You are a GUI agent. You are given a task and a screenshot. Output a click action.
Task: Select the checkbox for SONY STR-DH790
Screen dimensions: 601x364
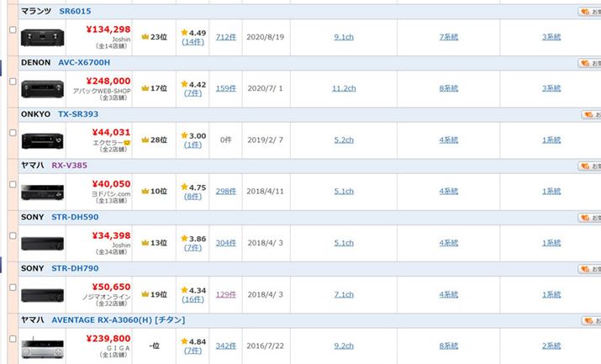click(12, 287)
